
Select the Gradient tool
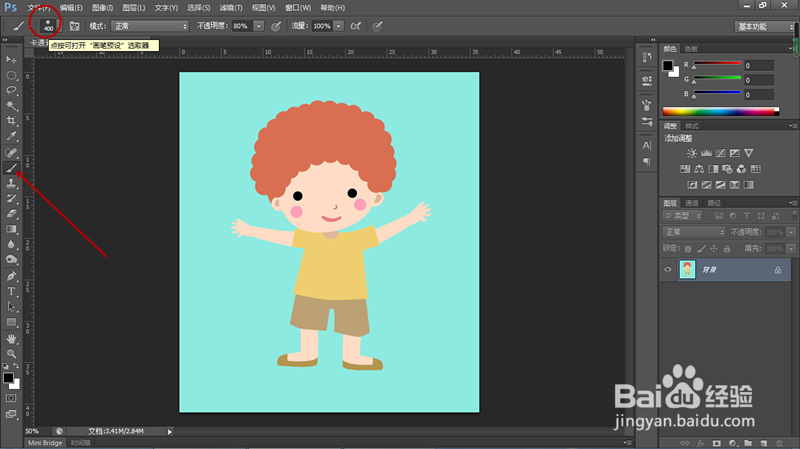(x=11, y=229)
